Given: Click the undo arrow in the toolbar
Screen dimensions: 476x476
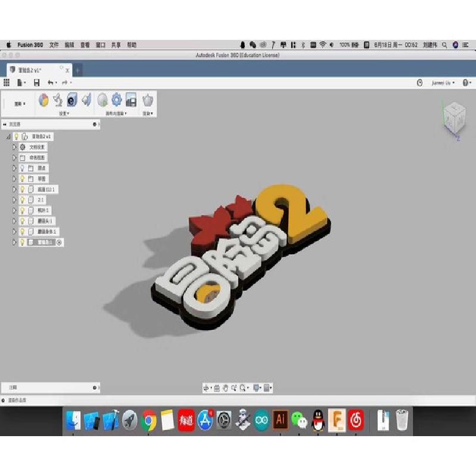Looking at the screenshot, I should pyautogui.click(x=51, y=83).
